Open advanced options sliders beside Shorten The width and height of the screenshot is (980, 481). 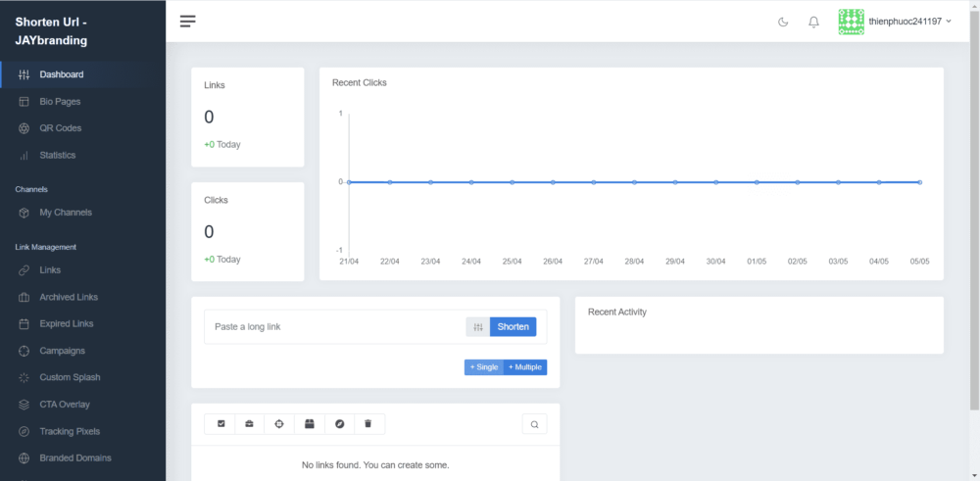click(x=477, y=327)
